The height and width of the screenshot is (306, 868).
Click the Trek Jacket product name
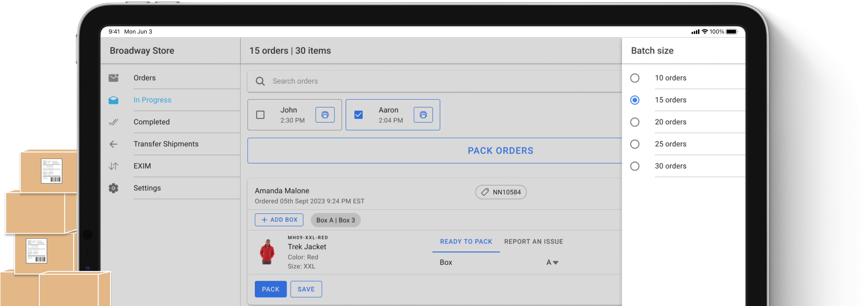[307, 247]
